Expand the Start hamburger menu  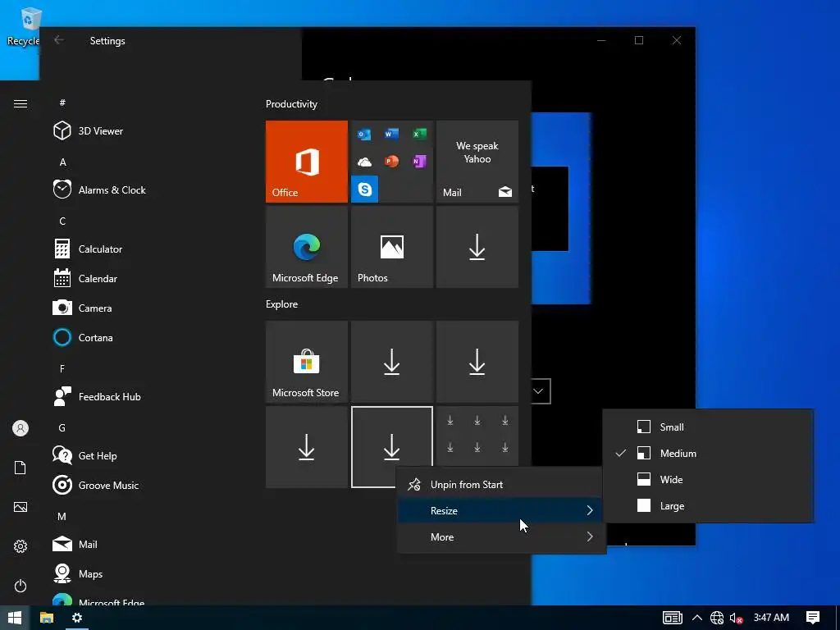click(21, 103)
